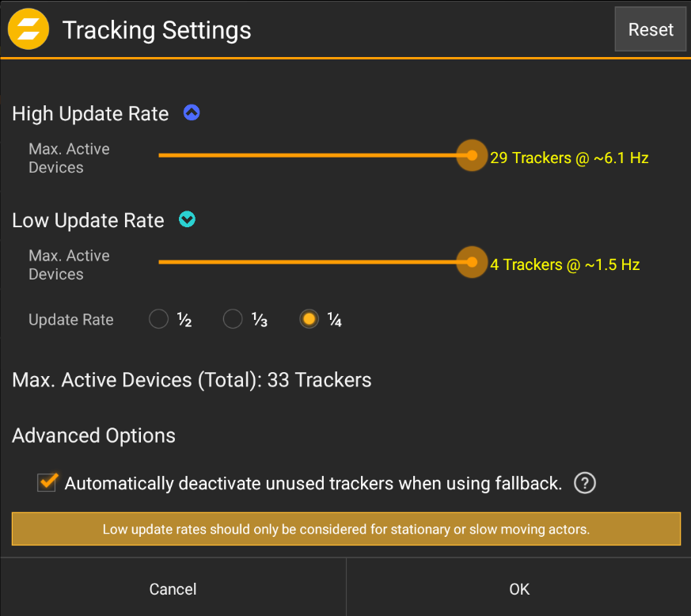Confirm settings with the OK button

(x=518, y=589)
